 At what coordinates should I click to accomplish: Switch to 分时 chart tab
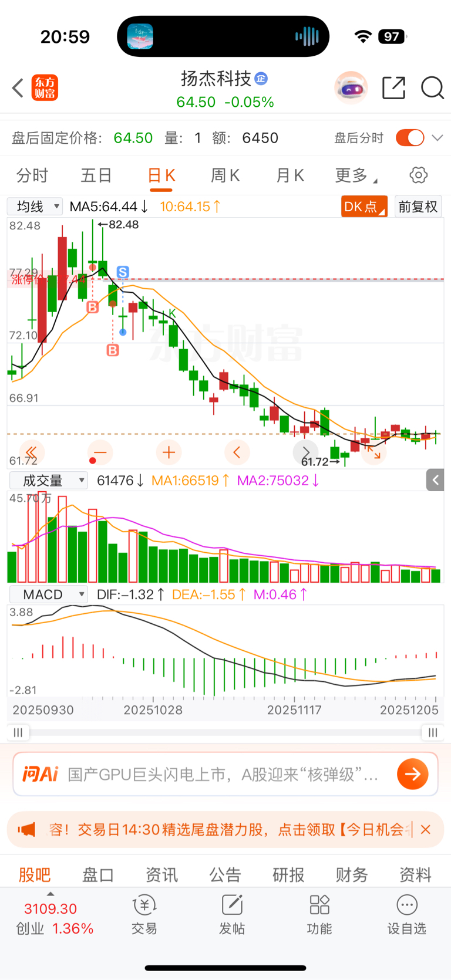(x=32, y=175)
